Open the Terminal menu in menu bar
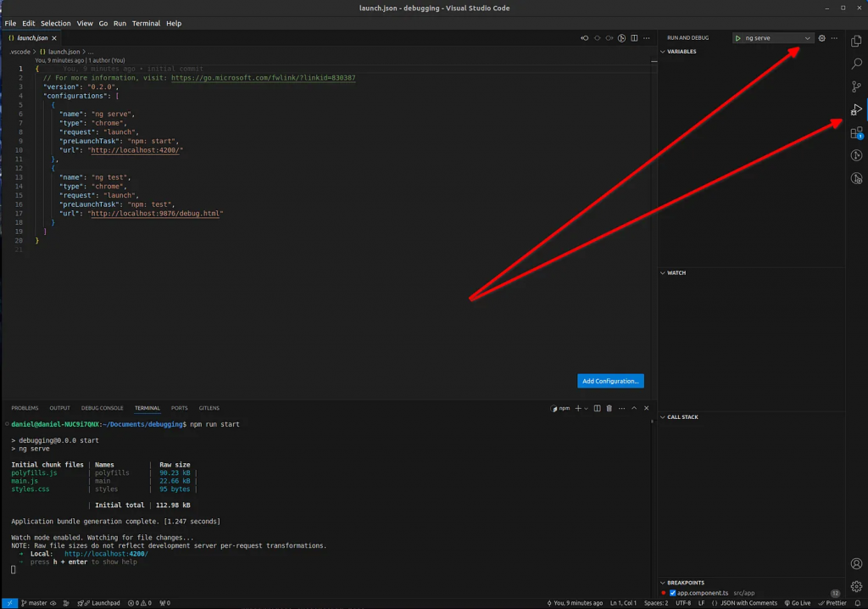 (146, 24)
